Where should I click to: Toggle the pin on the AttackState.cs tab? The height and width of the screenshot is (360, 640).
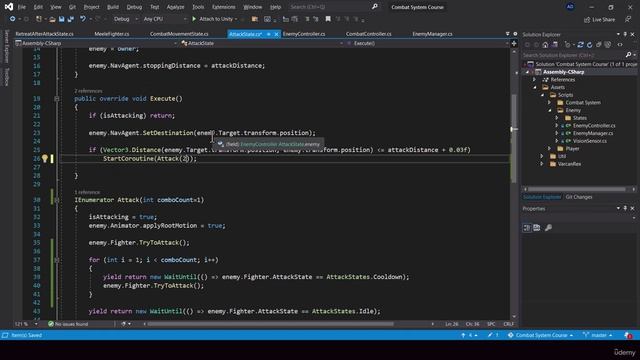tap(269, 34)
